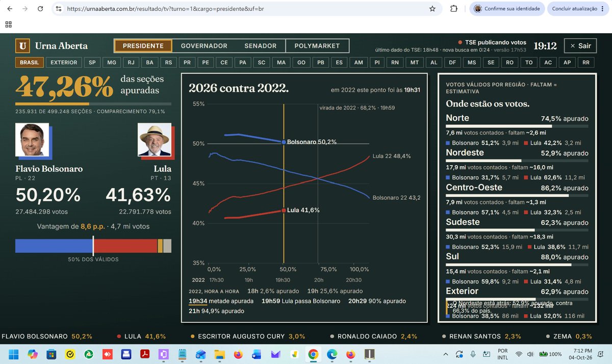Filter results by RR state

(586, 63)
